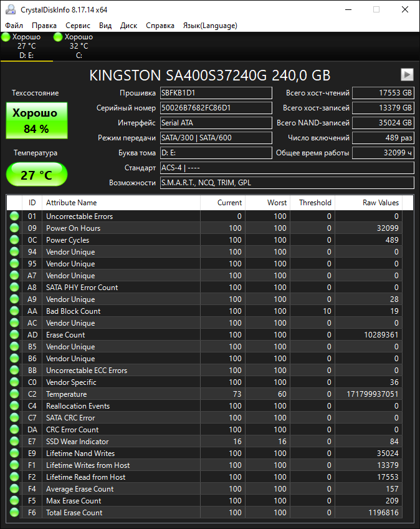Click the Стандарт field ACS-4
Viewport: 420px width, 529px height.
tap(287, 168)
